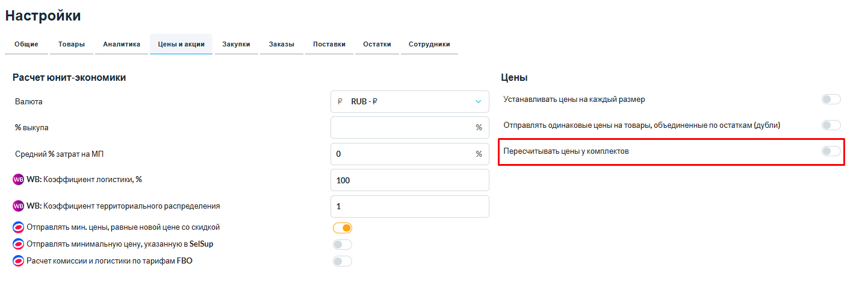Click the Ozon icon beside min. prices option

pos(18,228)
